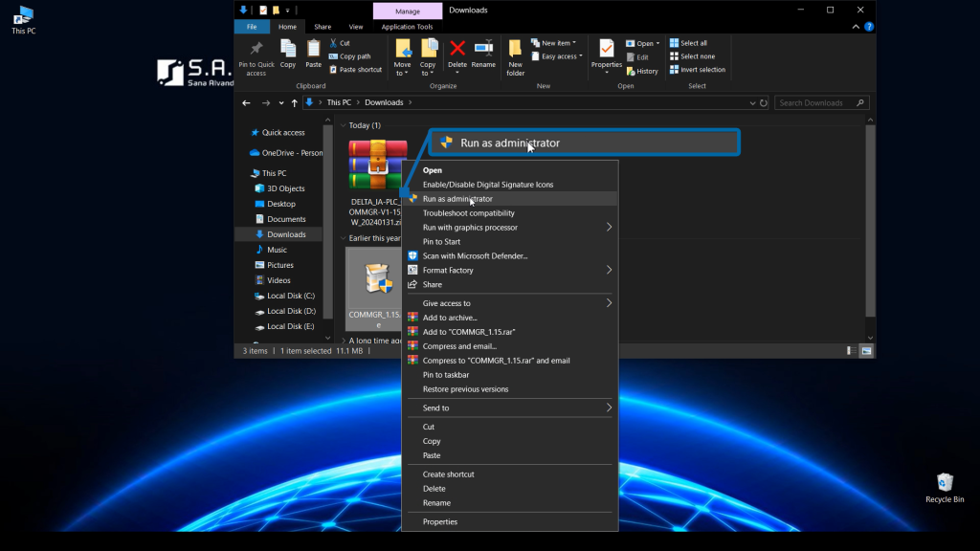Expand the ribbon Open button dropdown

657,44
